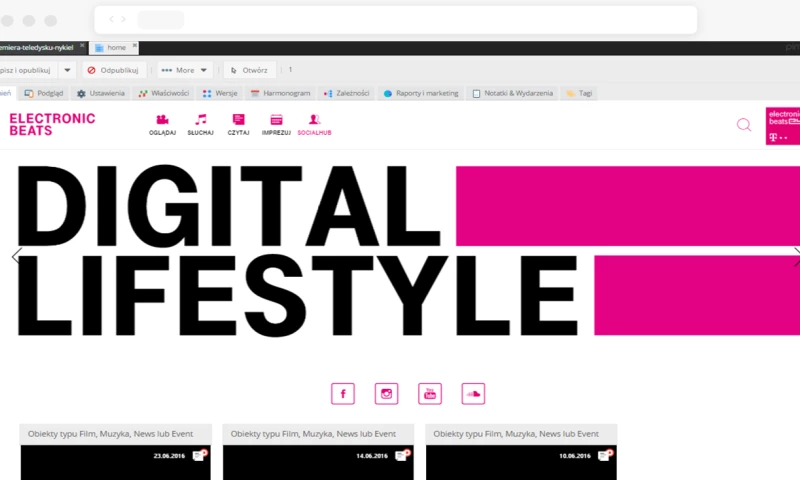Click news icon on 23.06.2016 card

point(199,455)
